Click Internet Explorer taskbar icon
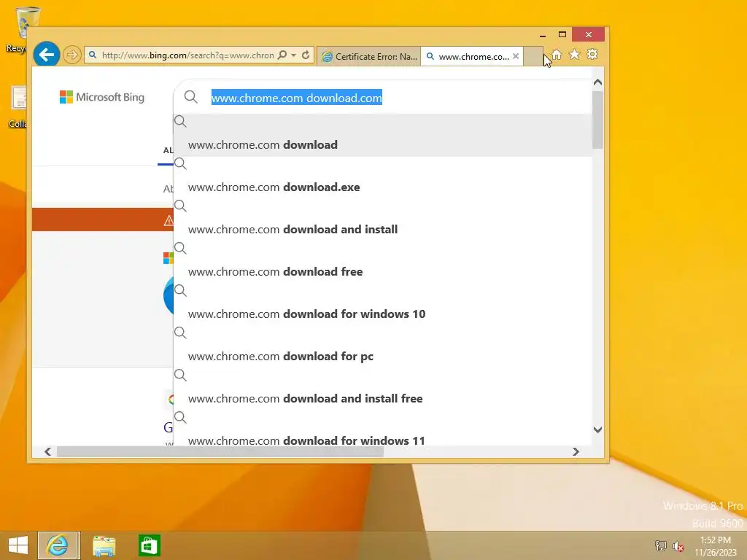This screenshot has width=747, height=560. point(58,545)
